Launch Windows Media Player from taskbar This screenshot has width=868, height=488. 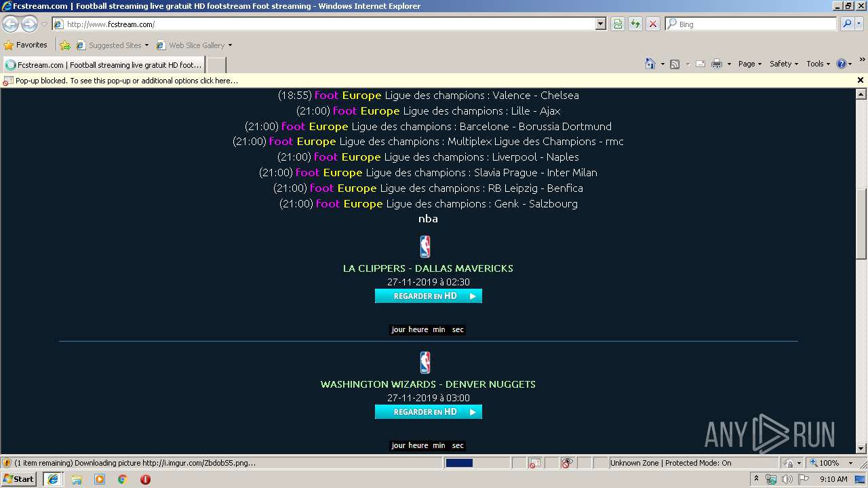(100, 479)
